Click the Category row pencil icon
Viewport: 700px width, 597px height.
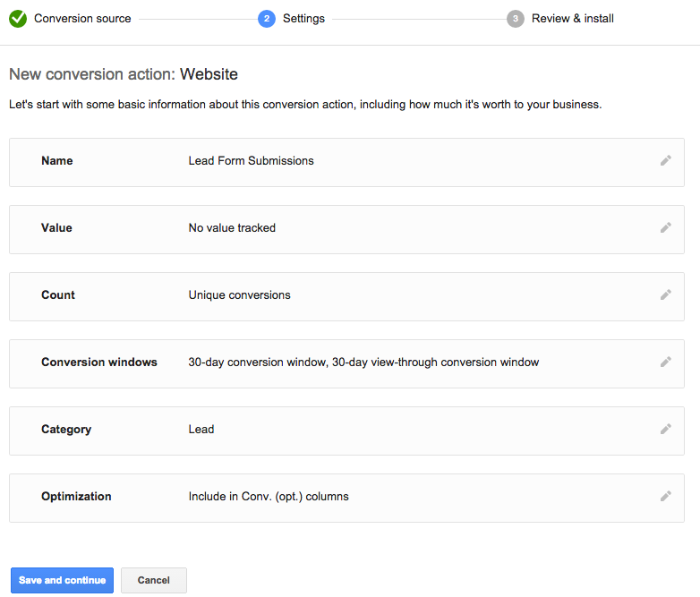click(665, 430)
